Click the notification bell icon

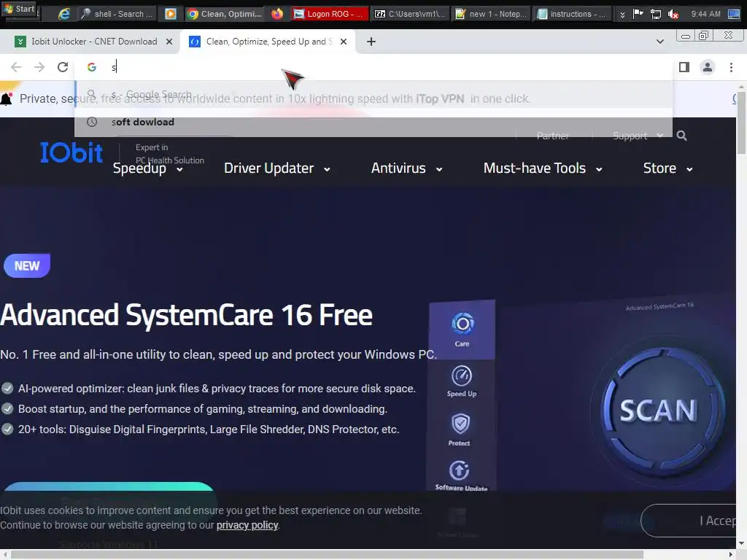point(6,98)
